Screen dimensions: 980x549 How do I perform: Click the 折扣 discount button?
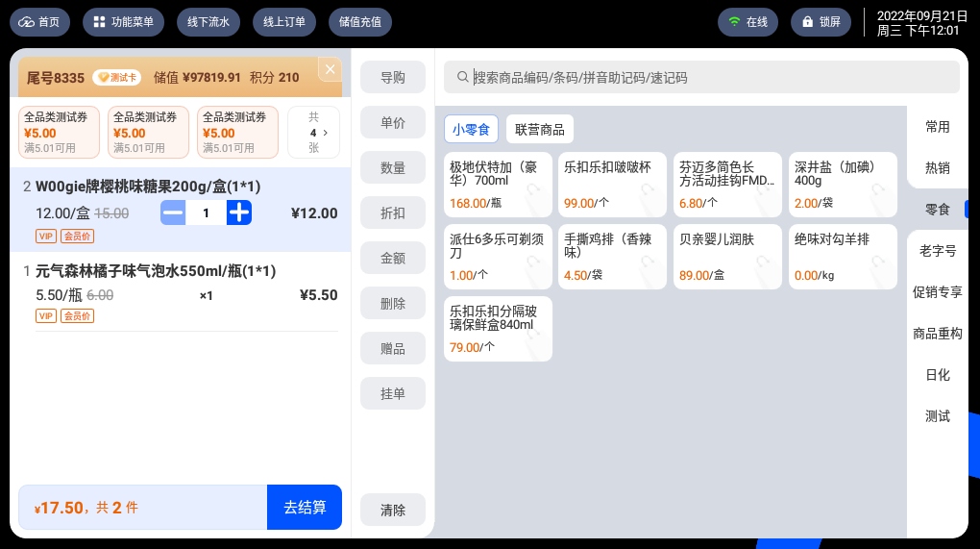pyautogui.click(x=393, y=212)
